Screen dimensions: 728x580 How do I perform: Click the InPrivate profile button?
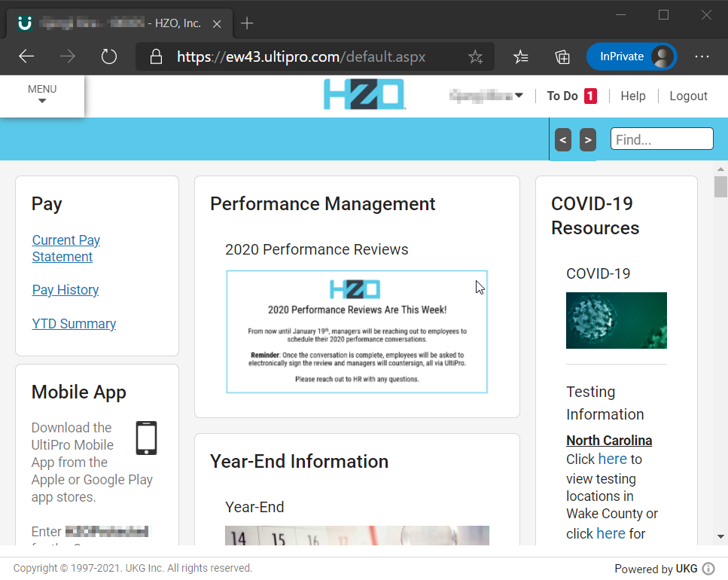(632, 56)
